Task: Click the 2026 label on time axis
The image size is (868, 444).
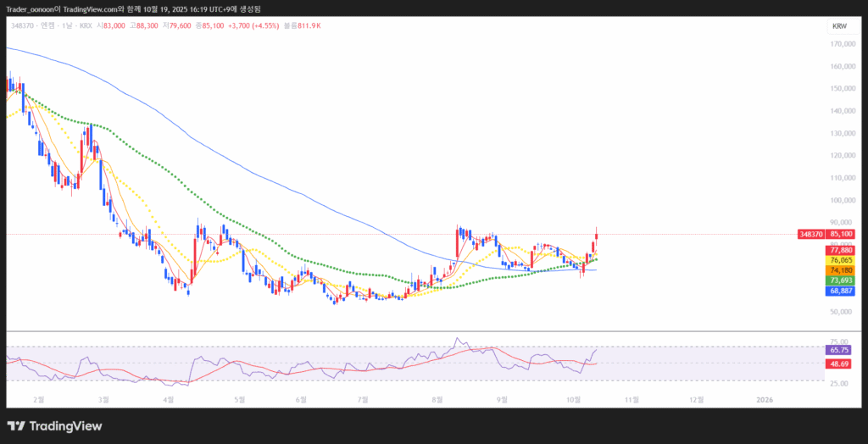Action: [x=764, y=398]
